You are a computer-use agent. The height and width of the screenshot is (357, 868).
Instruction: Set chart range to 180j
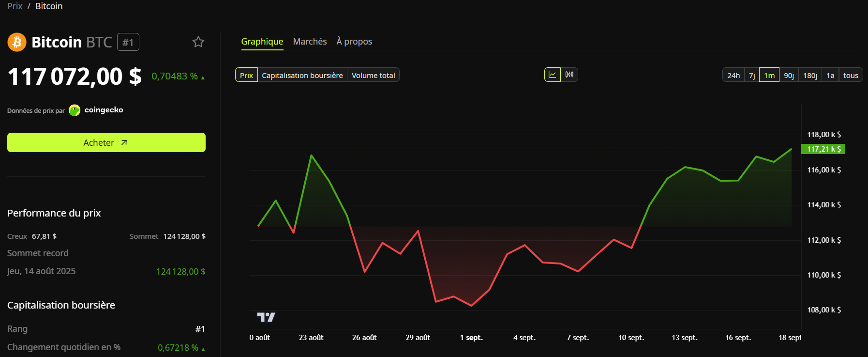810,75
